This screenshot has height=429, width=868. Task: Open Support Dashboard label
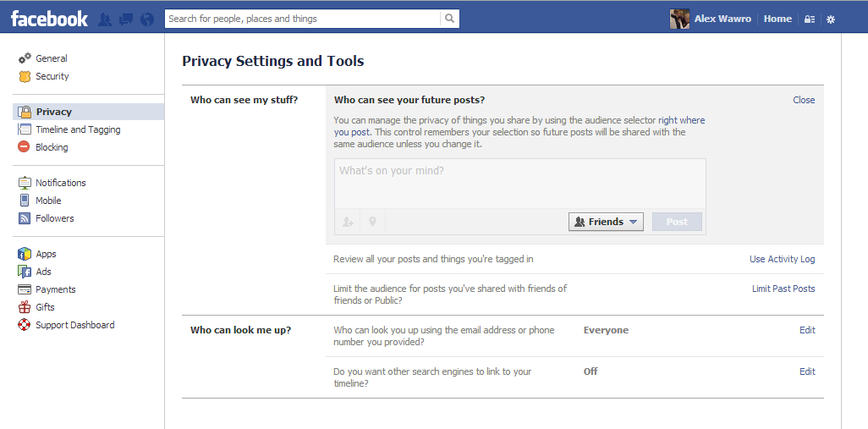(75, 325)
